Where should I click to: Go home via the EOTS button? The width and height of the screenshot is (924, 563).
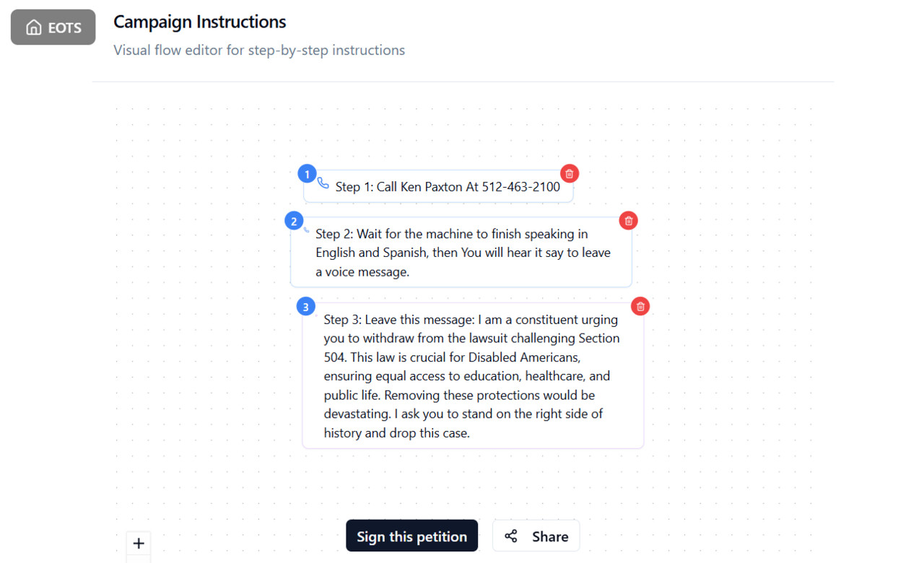tap(53, 27)
